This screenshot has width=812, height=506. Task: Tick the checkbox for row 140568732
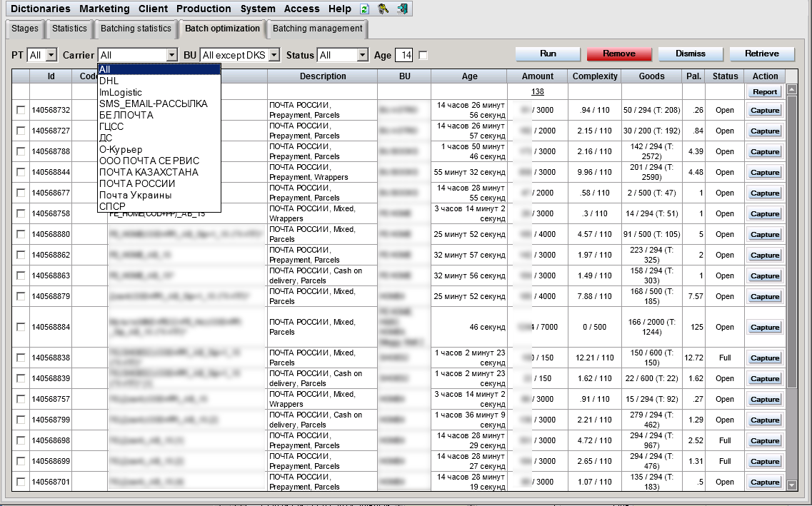(21, 110)
